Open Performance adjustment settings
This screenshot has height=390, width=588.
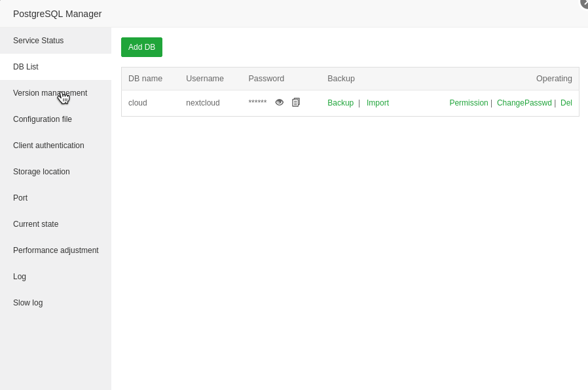(56, 251)
